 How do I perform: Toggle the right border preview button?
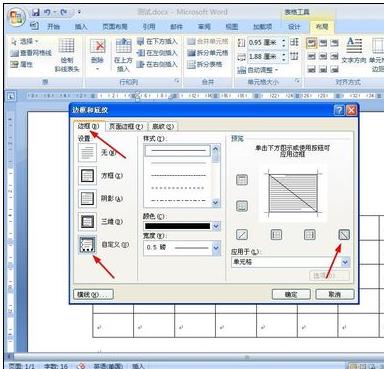pos(310,235)
